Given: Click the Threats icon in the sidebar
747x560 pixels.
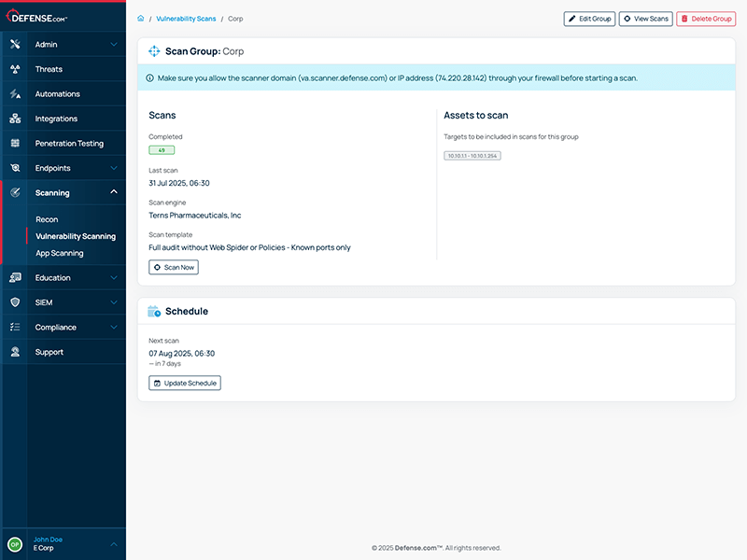Looking at the screenshot, I should pyautogui.click(x=15, y=69).
